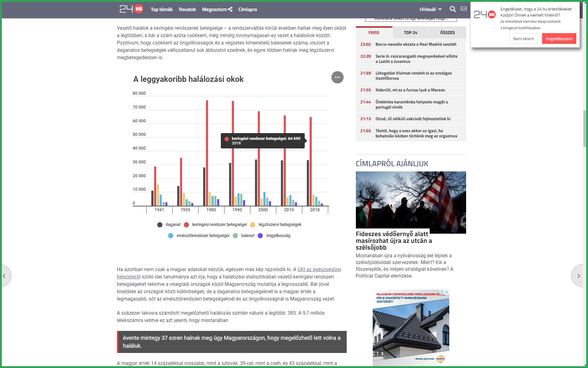Go to Címlapra in header
The height and width of the screenshot is (368, 588).
(x=247, y=9)
